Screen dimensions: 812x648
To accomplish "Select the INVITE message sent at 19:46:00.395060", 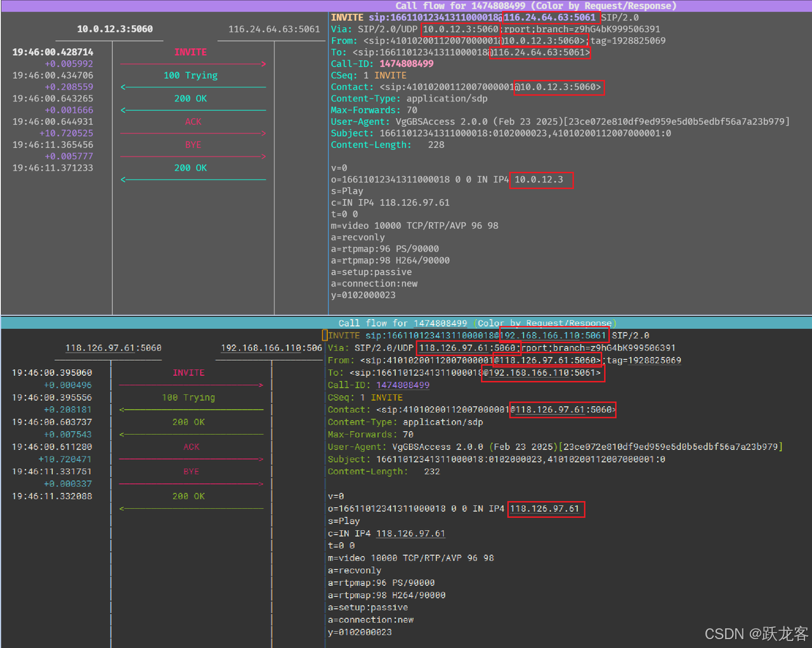I will coord(188,373).
